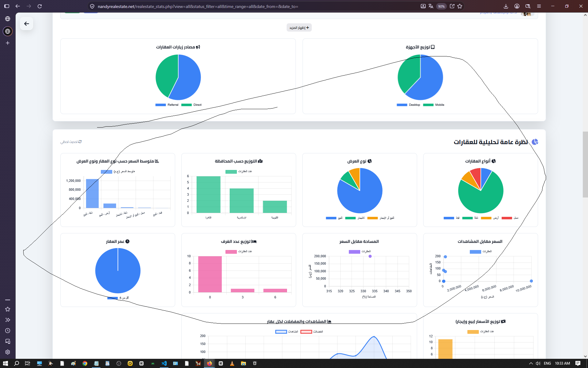Click the 90% zoom level badge
This screenshot has width=588, height=368.
pyautogui.click(x=441, y=6)
